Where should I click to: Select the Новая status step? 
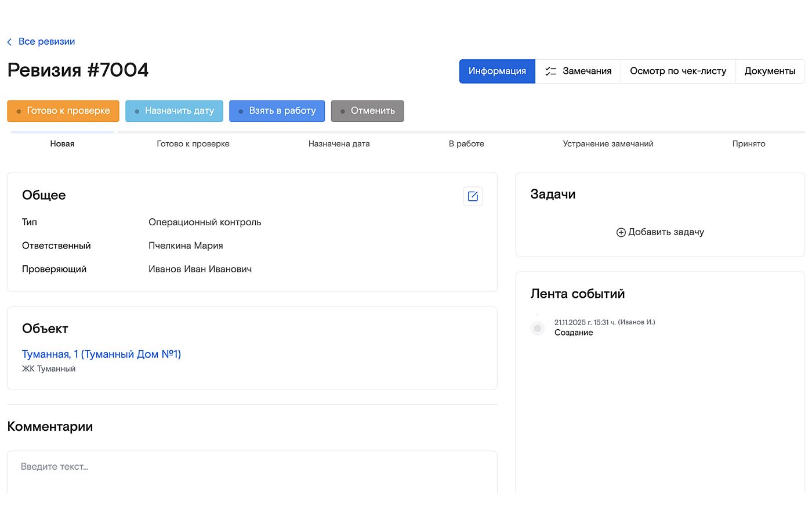click(62, 144)
